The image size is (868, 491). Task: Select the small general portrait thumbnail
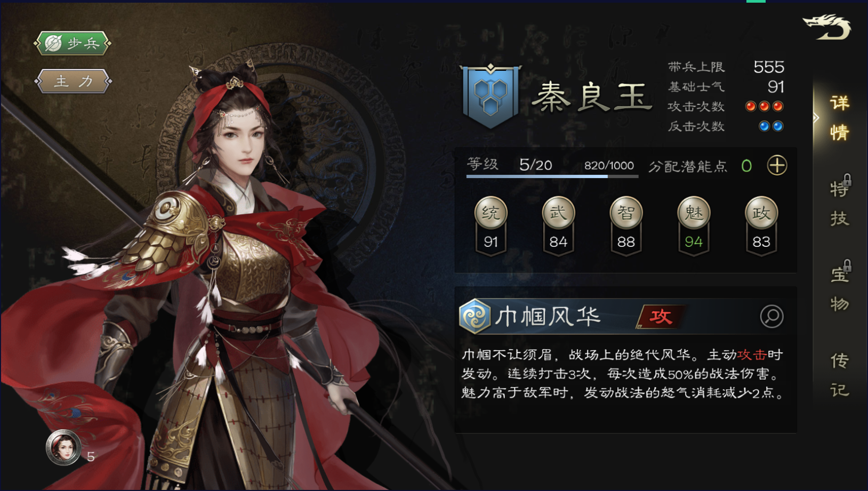coord(63,447)
